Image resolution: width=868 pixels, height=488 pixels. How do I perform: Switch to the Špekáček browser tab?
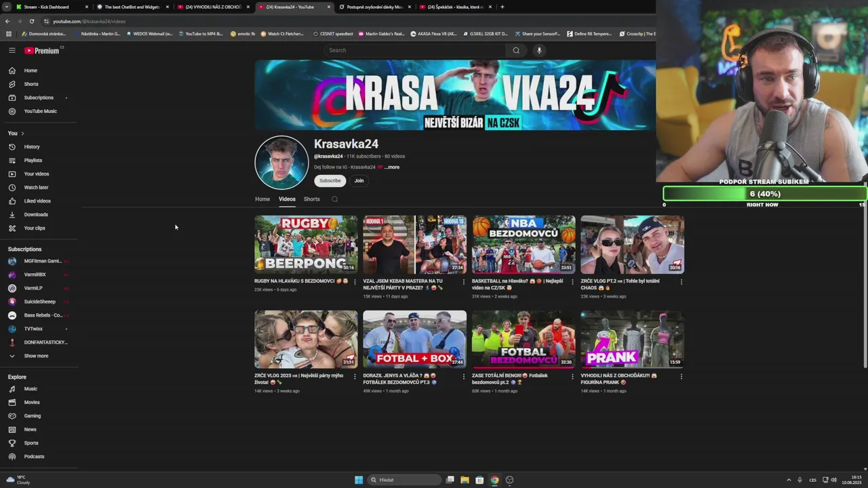click(x=456, y=7)
